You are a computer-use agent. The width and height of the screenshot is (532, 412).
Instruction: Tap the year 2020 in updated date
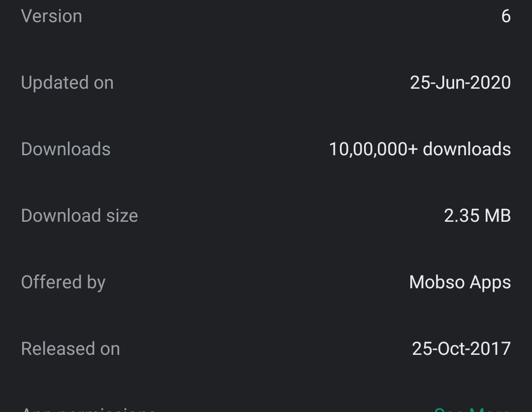(490, 83)
